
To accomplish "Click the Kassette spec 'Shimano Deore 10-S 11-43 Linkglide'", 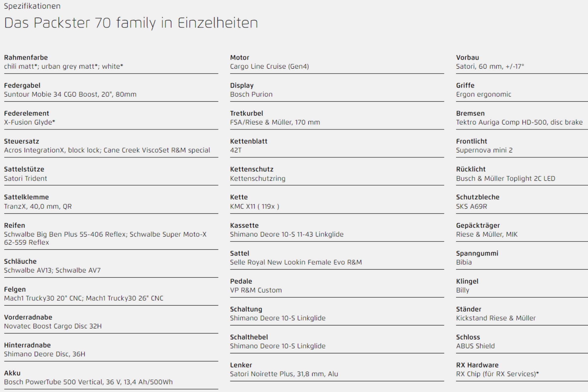I will tap(287, 234).
